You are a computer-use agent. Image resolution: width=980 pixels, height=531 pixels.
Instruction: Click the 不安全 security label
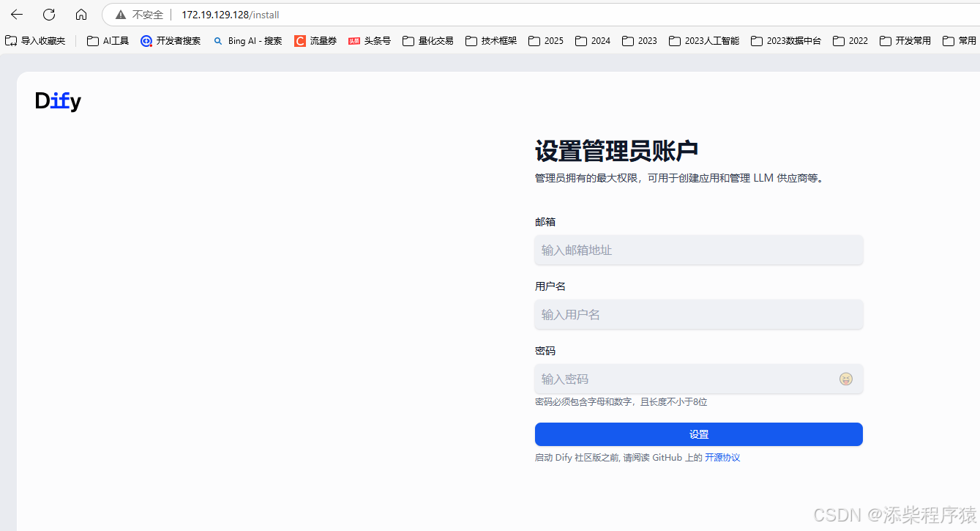pos(148,15)
